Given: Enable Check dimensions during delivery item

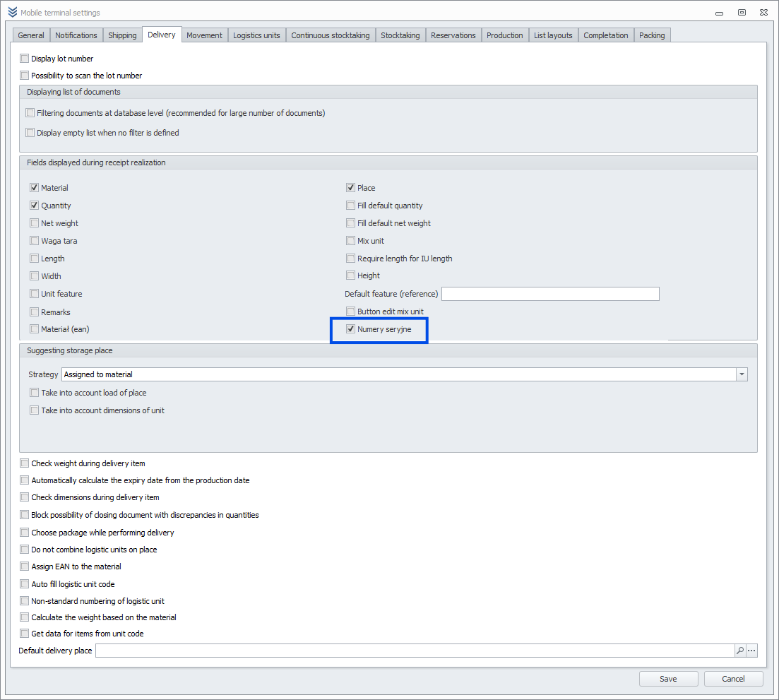Looking at the screenshot, I should click(24, 497).
